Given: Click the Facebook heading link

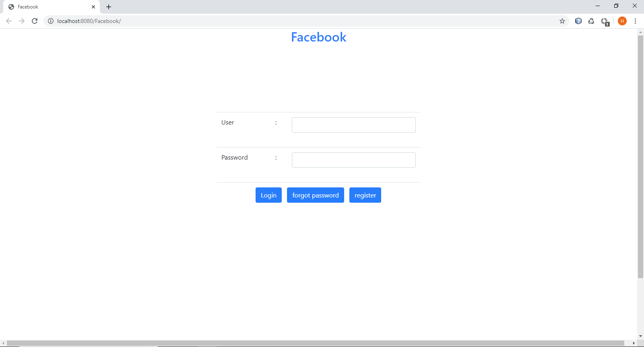Looking at the screenshot, I should coord(318,37).
